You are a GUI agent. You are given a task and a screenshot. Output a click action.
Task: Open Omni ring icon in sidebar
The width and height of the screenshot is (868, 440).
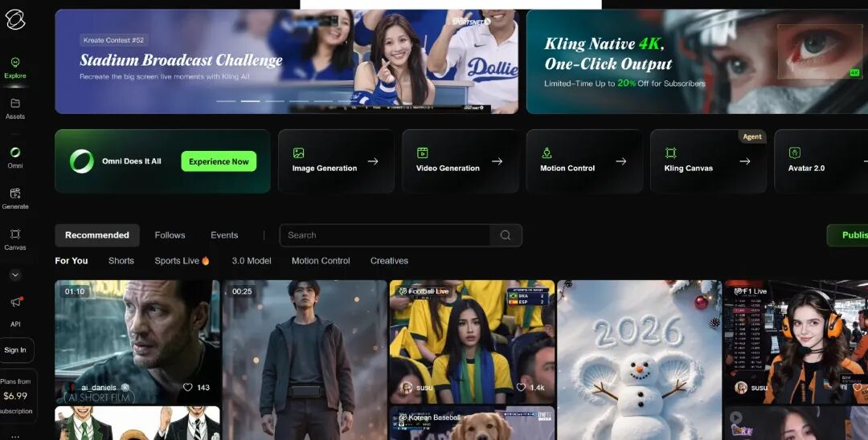pos(15,152)
